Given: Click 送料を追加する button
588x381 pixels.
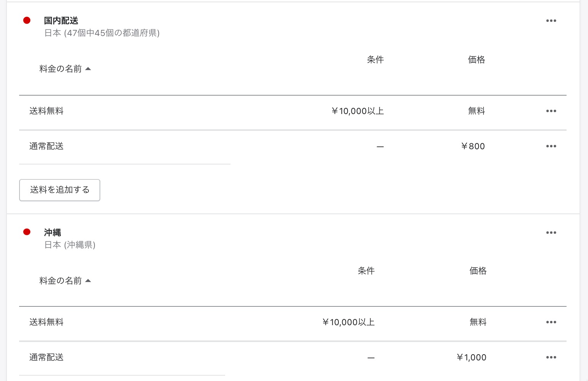Looking at the screenshot, I should coord(60,190).
